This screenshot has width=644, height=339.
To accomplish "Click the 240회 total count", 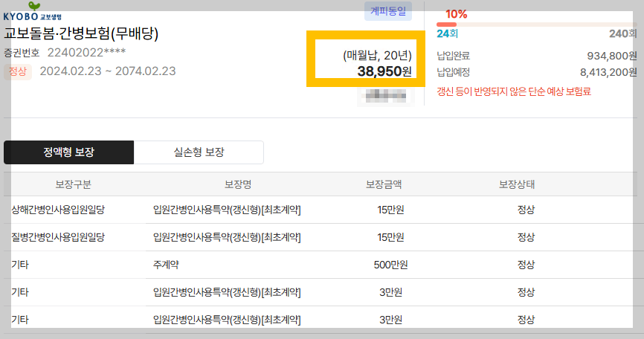I will coord(622,33).
